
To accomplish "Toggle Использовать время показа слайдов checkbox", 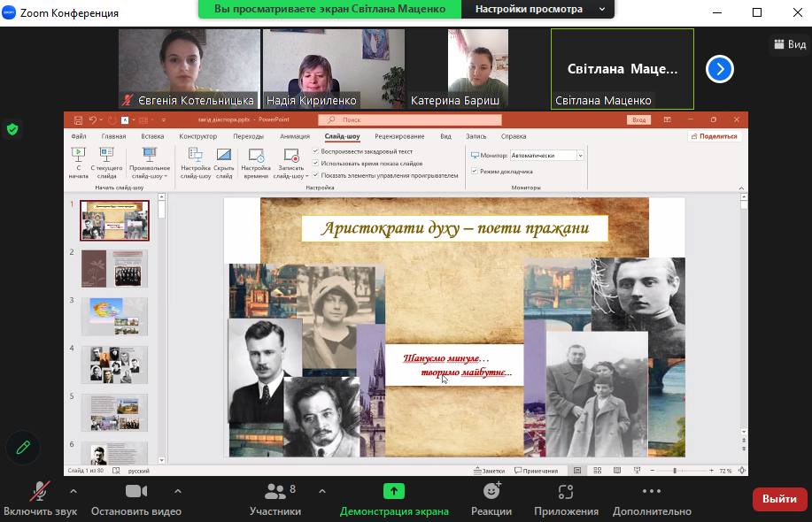I will click(x=316, y=164).
